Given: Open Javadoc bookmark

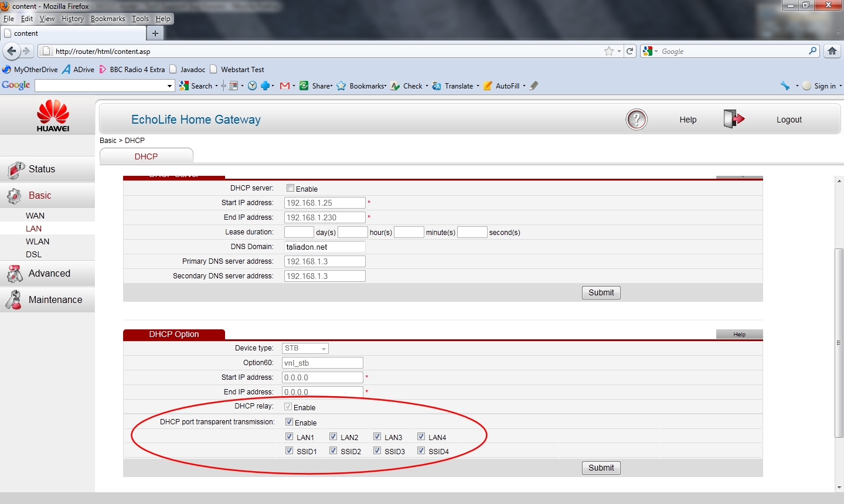Looking at the screenshot, I should [x=188, y=69].
